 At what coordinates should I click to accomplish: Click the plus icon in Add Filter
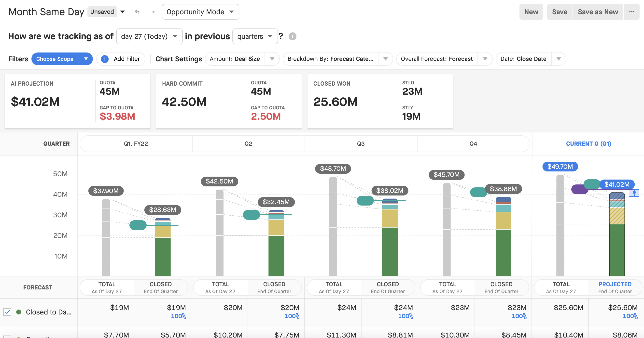(x=105, y=59)
